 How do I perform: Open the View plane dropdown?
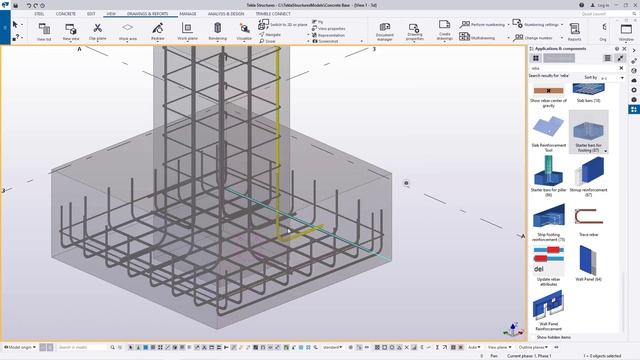500,347
